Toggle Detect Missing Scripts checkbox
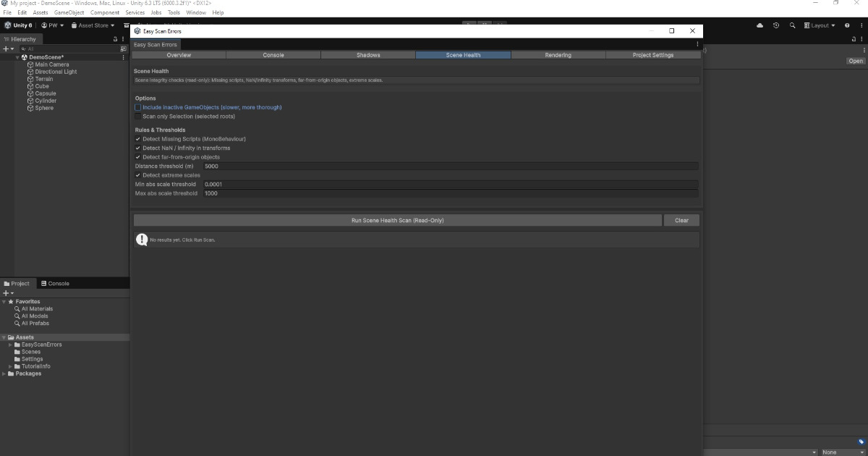The height and width of the screenshot is (456, 868). point(137,139)
